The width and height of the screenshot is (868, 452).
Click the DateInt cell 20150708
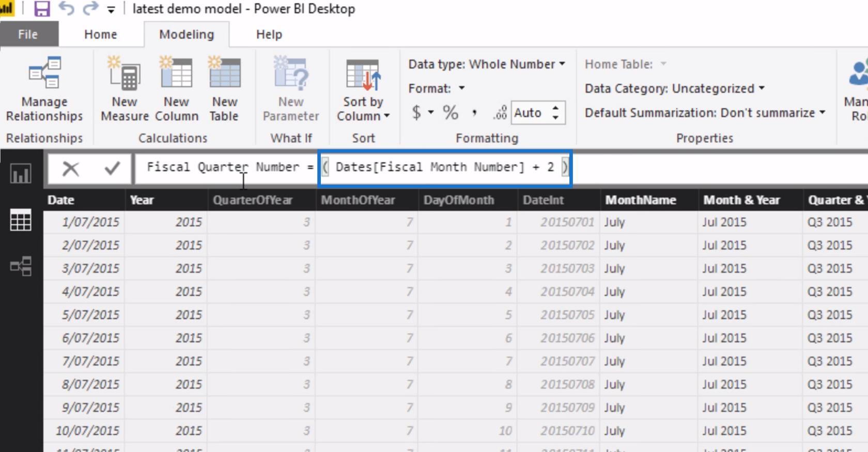click(x=559, y=385)
